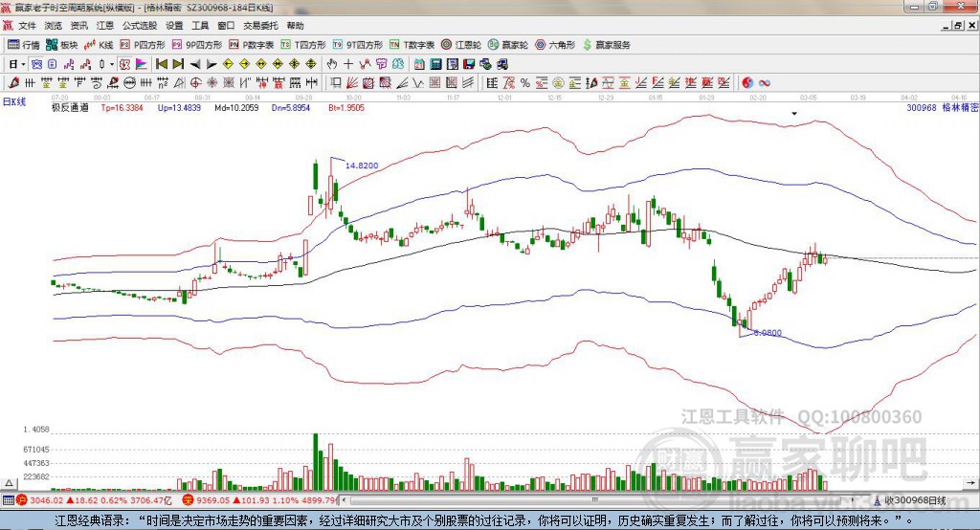Click the horizontal scrollbar thumb
Screen dimensions: 980x530
tap(594, 500)
